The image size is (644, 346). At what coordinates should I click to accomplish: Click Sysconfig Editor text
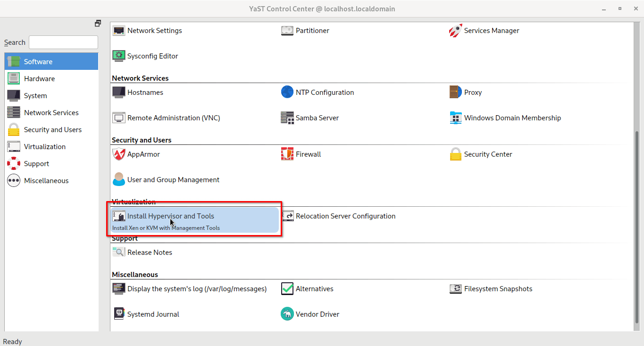152,56
